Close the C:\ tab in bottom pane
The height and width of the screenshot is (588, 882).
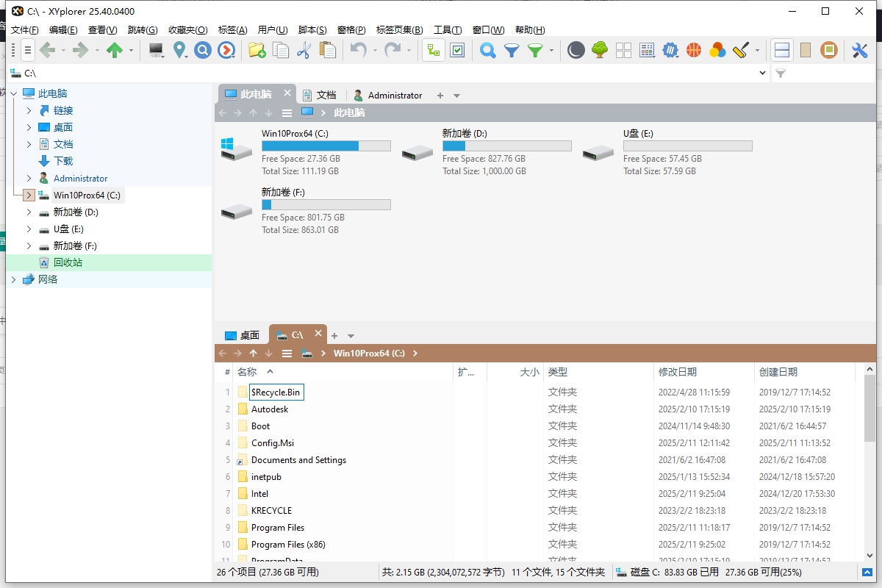point(318,333)
